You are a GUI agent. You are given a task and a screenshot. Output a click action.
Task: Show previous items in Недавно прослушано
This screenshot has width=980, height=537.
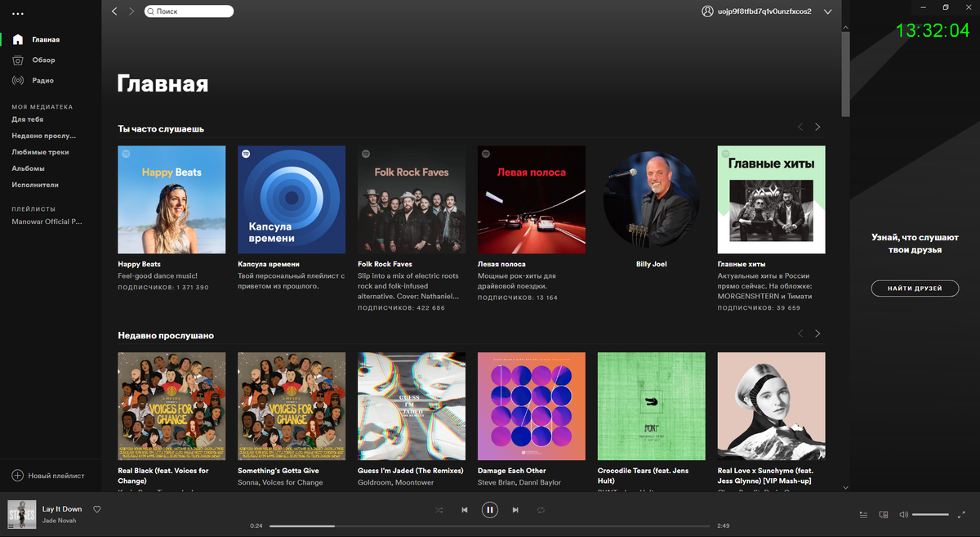[x=800, y=333]
